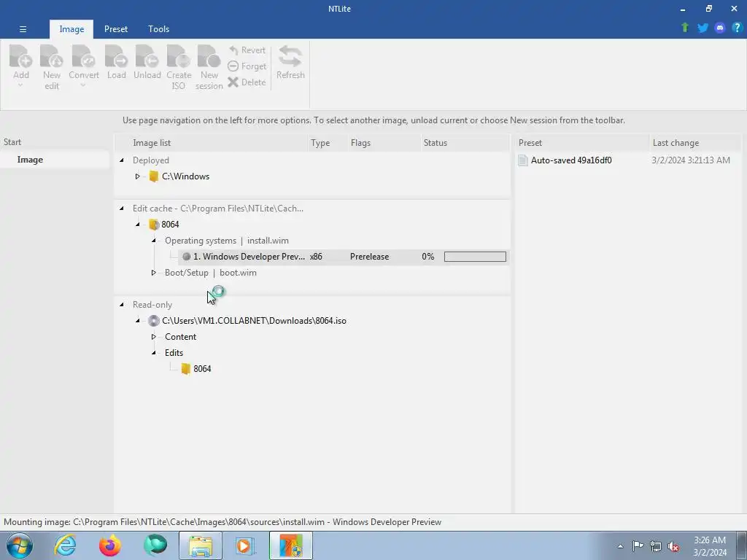This screenshot has height=560, width=747.
Task: Open the hamburger main menu
Action: tap(23, 29)
